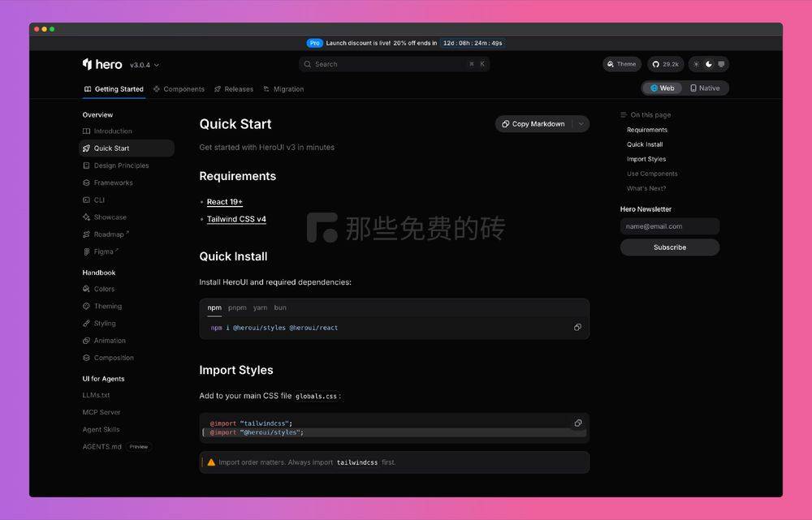The height and width of the screenshot is (520, 812).
Task: Follow the Tailwind CSS v4 link
Action: pos(236,219)
